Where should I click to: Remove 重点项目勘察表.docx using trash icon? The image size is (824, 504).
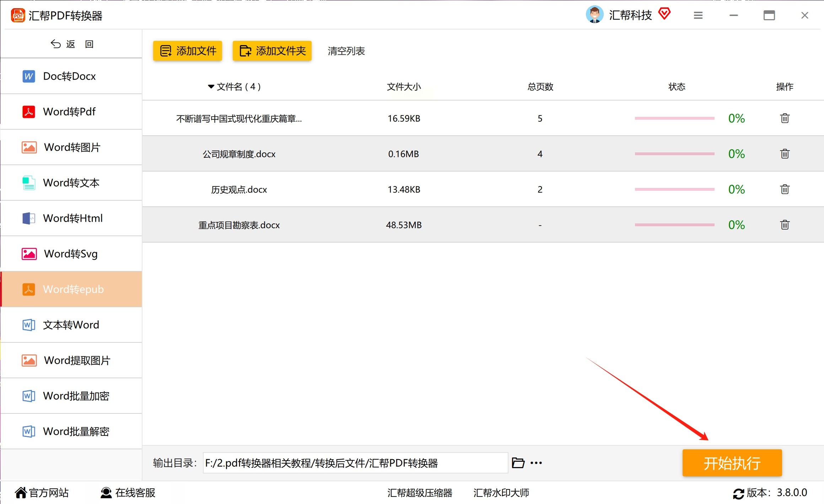pos(785,225)
